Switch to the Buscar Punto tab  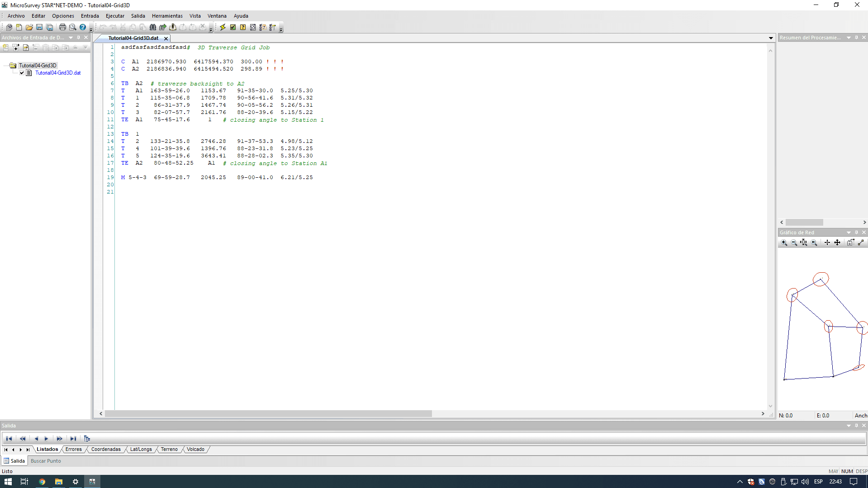(46, 461)
